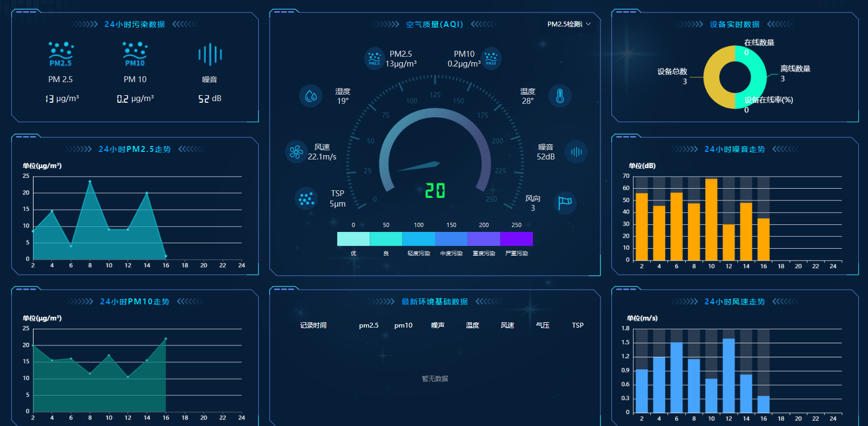The image size is (868, 426).
Task: Click the 严重污染 purple segment
Action: pyautogui.click(x=517, y=239)
